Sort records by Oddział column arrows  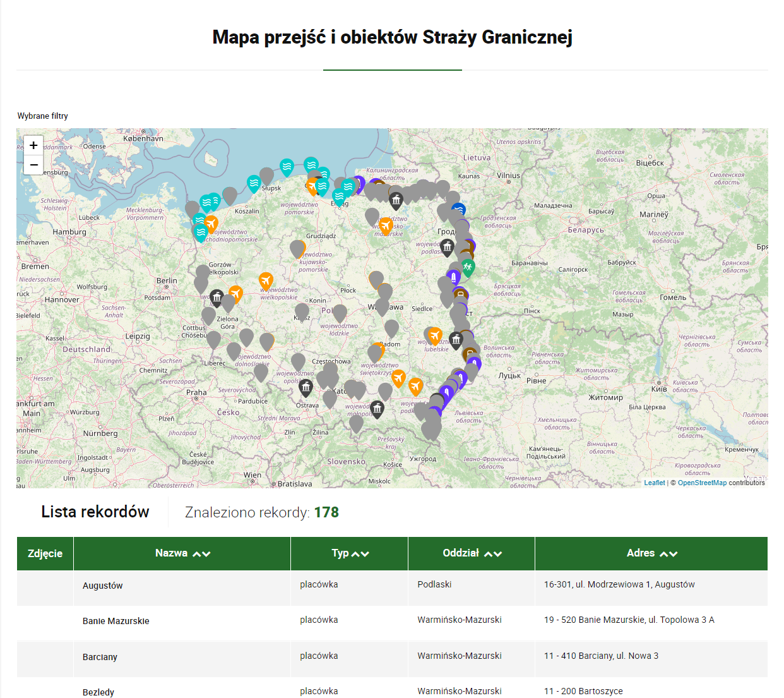(493, 554)
